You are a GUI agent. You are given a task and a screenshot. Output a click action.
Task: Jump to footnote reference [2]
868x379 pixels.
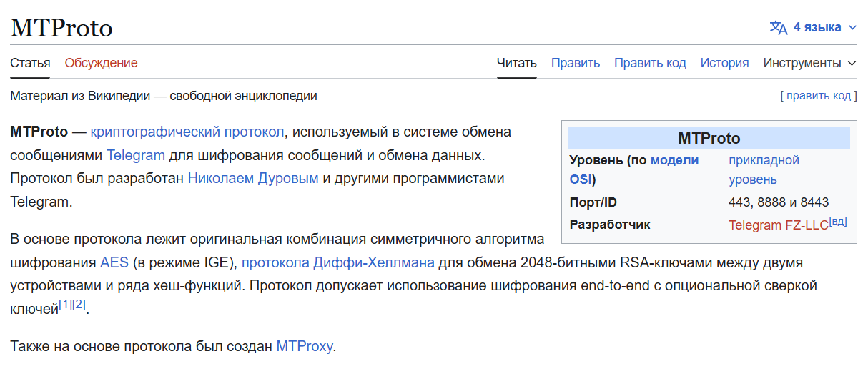tap(79, 305)
